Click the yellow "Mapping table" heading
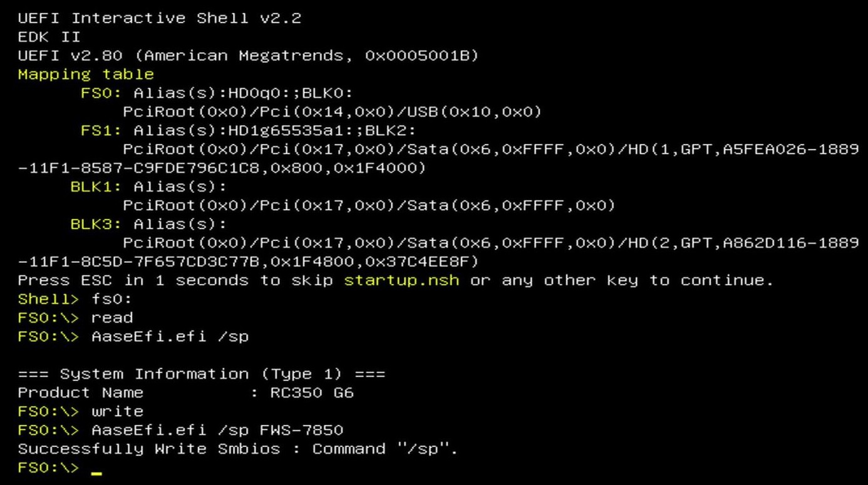Screen dimensions: 868x485 tap(86, 74)
